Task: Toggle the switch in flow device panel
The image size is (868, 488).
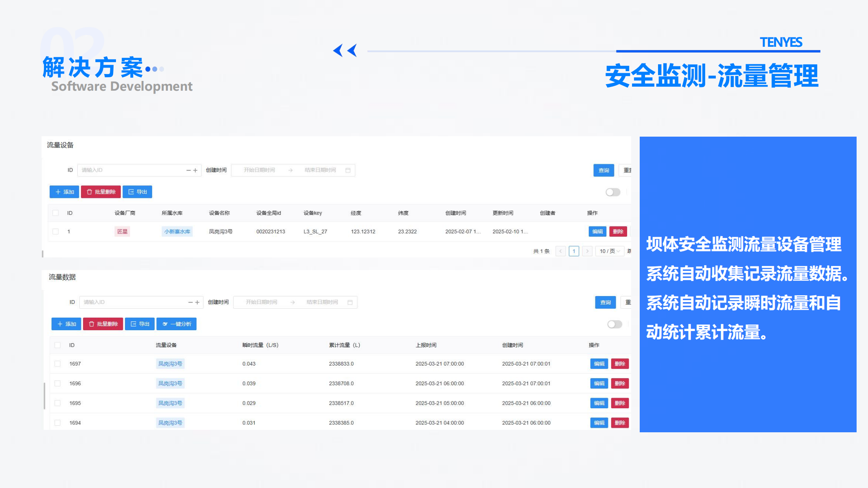Action: [612, 192]
